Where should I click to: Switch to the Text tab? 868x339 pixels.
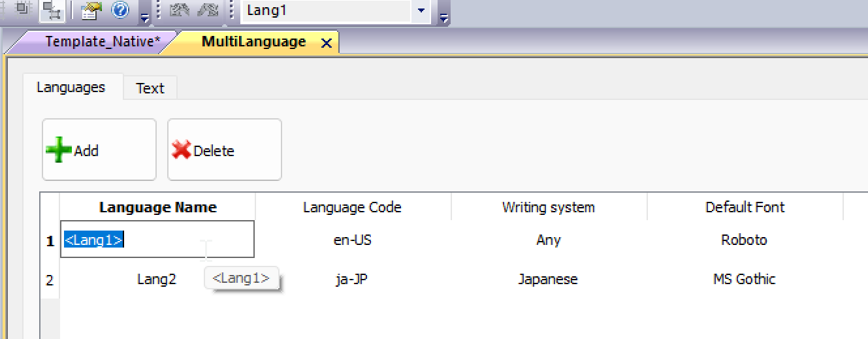(x=150, y=88)
